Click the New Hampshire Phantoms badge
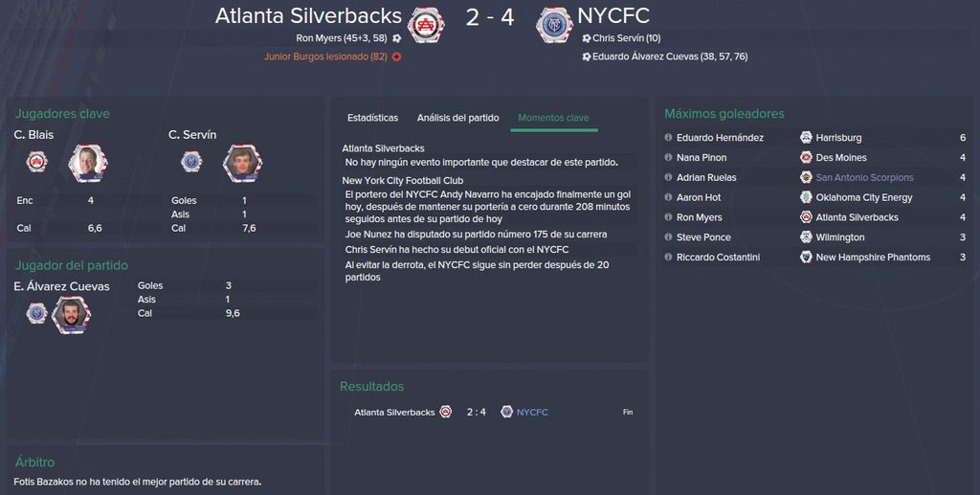Screen dimensions: 980x495 (806, 257)
